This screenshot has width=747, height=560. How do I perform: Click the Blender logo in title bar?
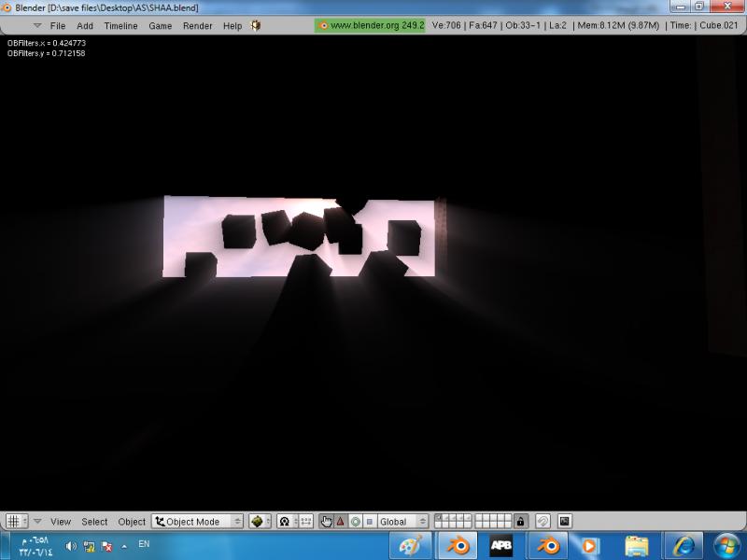tap(7, 7)
